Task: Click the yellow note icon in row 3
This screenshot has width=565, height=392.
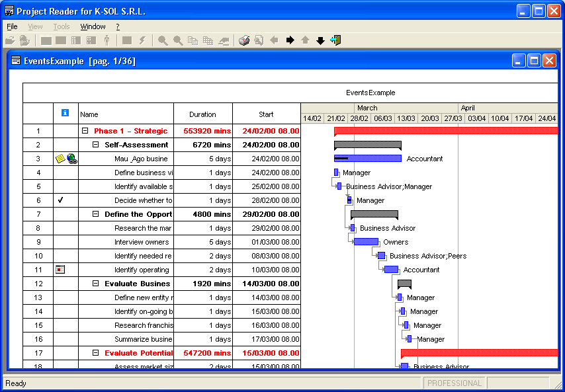Action: pos(60,159)
